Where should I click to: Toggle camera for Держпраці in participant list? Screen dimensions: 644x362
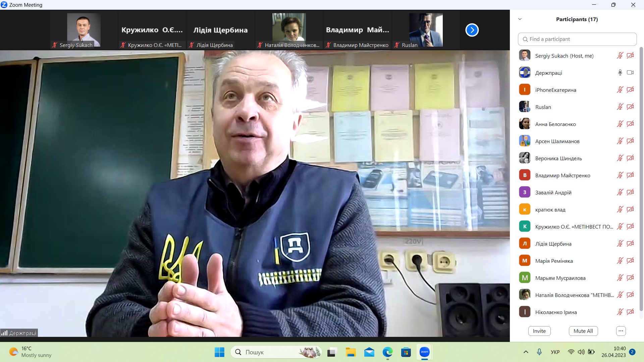(630, 72)
